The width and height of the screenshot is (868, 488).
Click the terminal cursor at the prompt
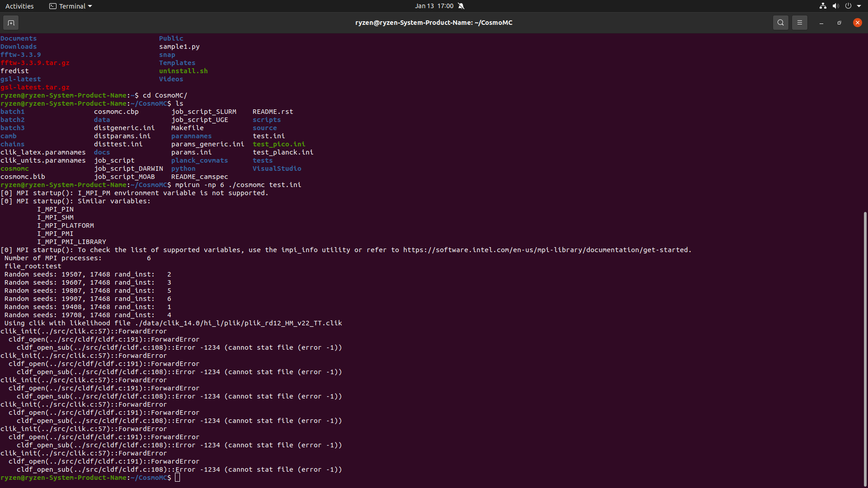[178, 478]
